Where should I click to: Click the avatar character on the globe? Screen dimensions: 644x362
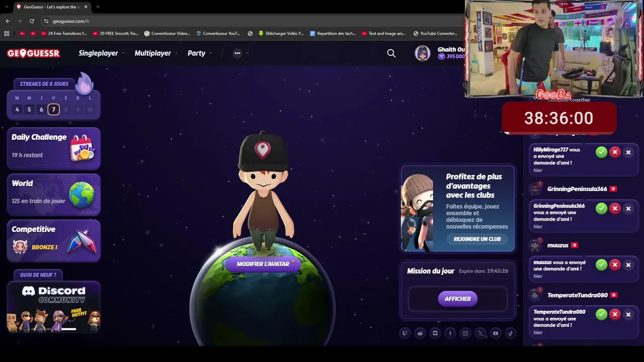(263, 191)
